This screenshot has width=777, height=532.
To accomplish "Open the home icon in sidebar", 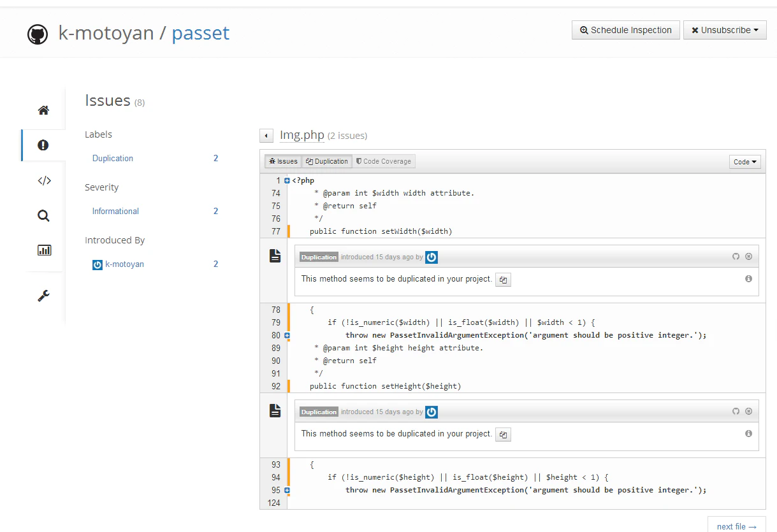I will (43, 110).
